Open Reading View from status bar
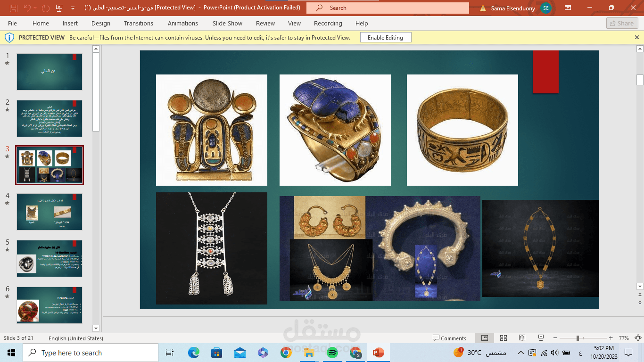Image resolution: width=644 pixels, height=362 pixels. coord(522,338)
